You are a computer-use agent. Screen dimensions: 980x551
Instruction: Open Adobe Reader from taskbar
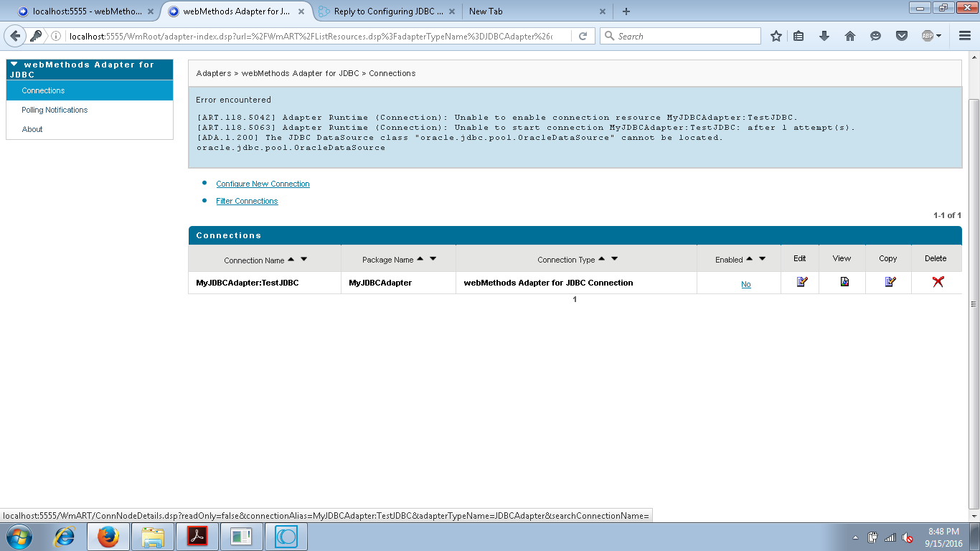tap(197, 537)
